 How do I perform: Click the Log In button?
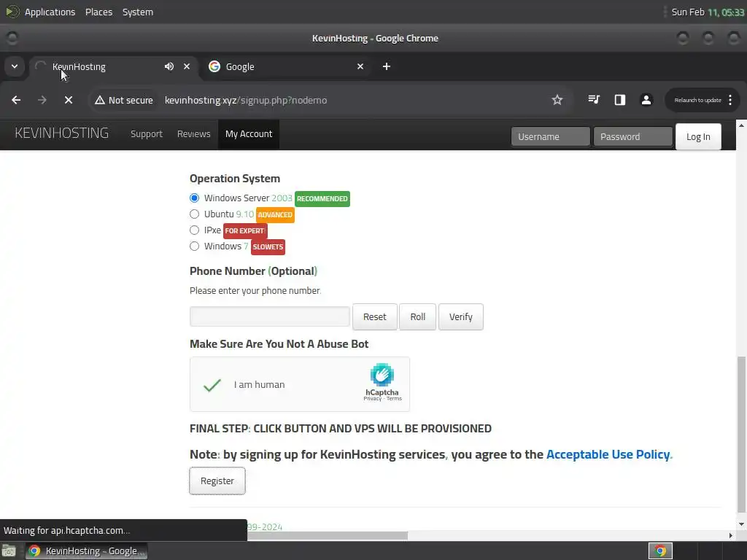pyautogui.click(x=698, y=136)
